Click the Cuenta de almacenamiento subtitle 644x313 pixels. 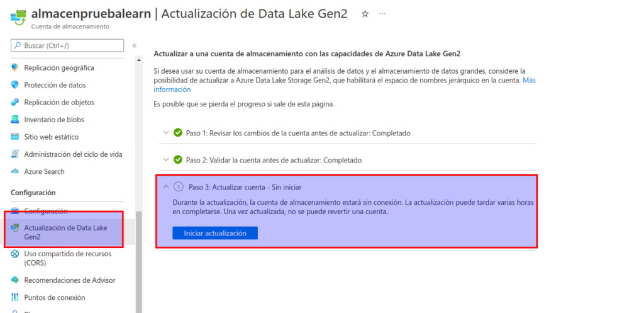coord(70,26)
